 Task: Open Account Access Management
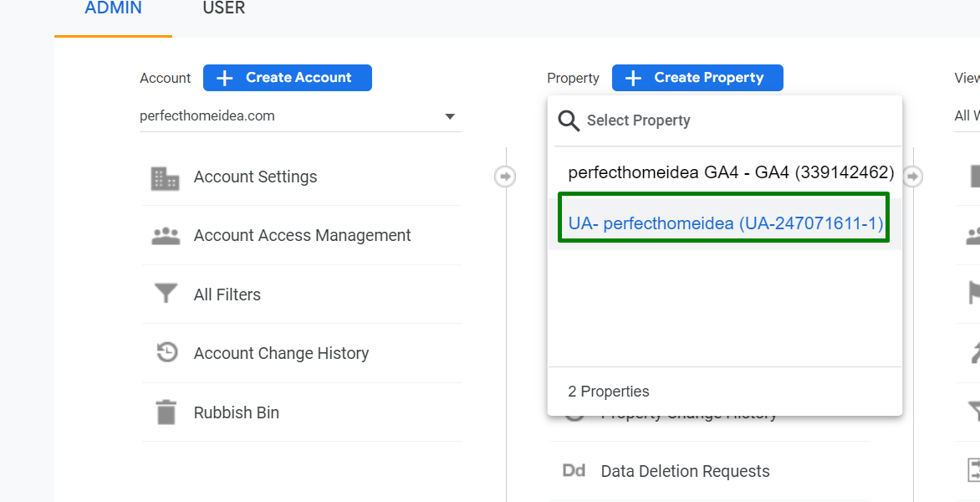301,235
